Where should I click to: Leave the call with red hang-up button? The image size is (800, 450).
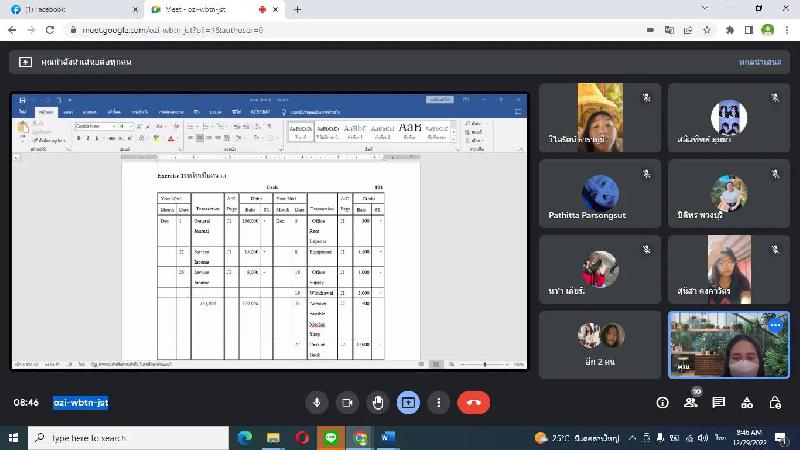(x=473, y=402)
